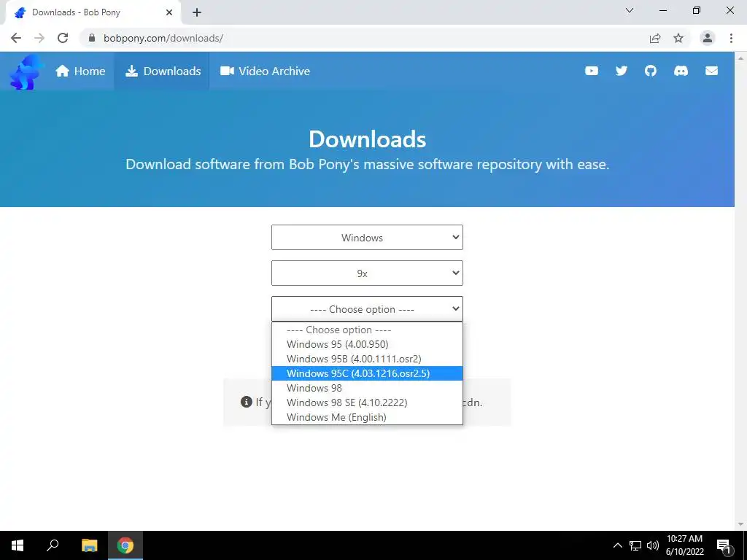Select the '---- Choose option ----' list entry
Viewport: 747px width, 560px height.
pos(367,330)
